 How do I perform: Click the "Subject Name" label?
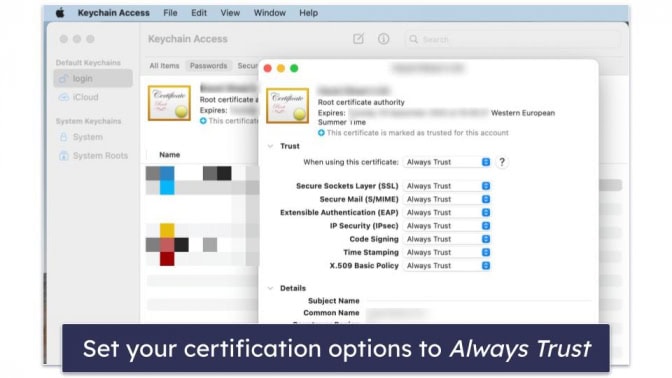click(x=333, y=301)
